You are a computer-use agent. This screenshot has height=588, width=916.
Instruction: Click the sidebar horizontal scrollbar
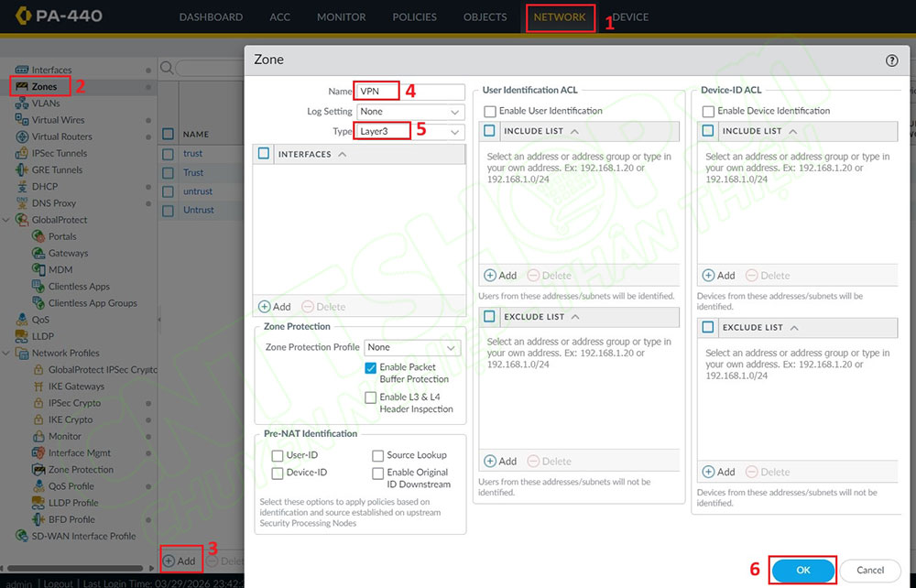click(x=75, y=568)
